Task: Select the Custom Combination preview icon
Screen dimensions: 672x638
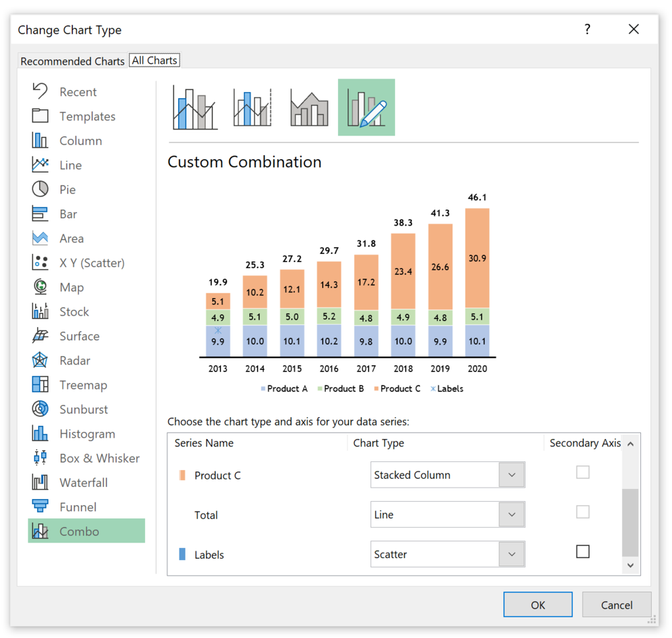Action: (x=366, y=107)
